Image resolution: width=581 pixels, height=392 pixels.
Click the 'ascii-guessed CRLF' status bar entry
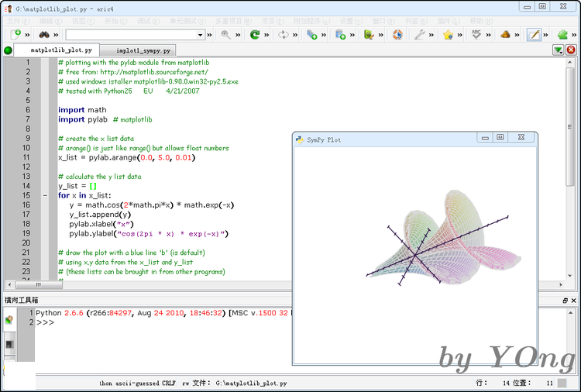pyautogui.click(x=146, y=383)
